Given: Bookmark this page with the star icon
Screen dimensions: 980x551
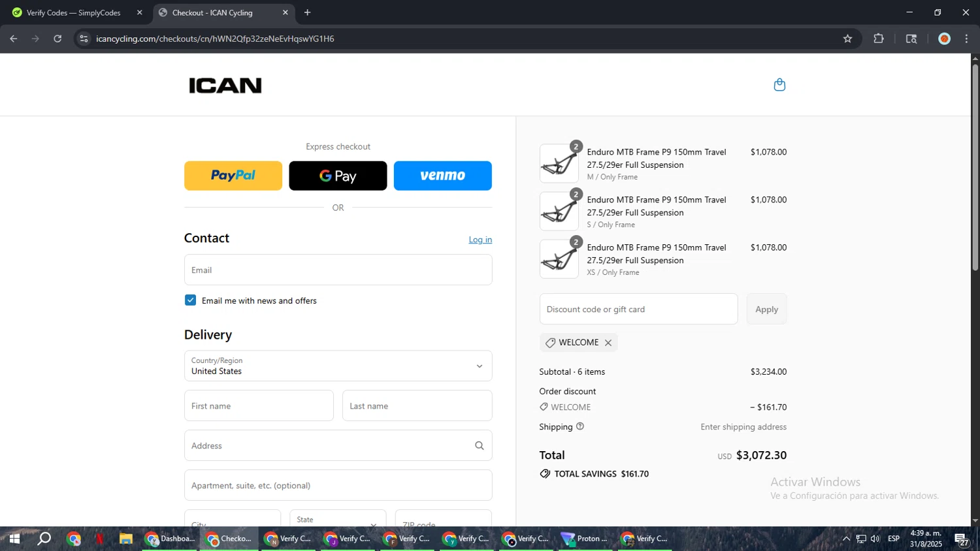Looking at the screenshot, I should point(847,39).
